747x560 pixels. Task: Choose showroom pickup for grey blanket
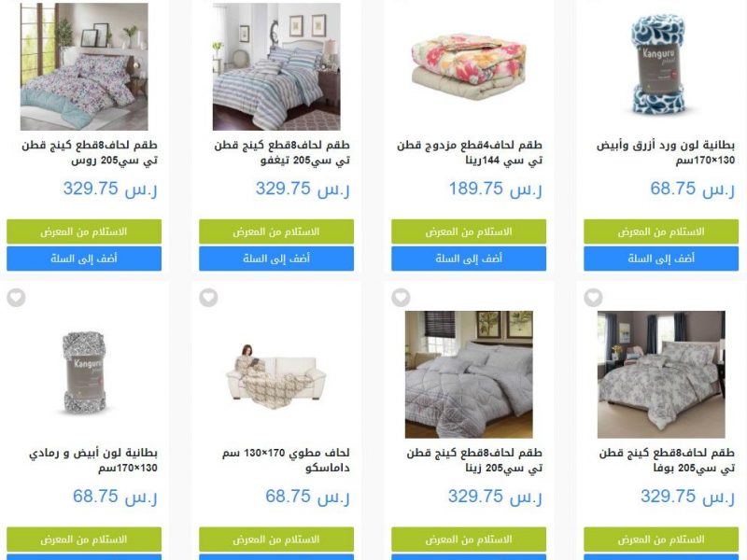click(x=84, y=539)
